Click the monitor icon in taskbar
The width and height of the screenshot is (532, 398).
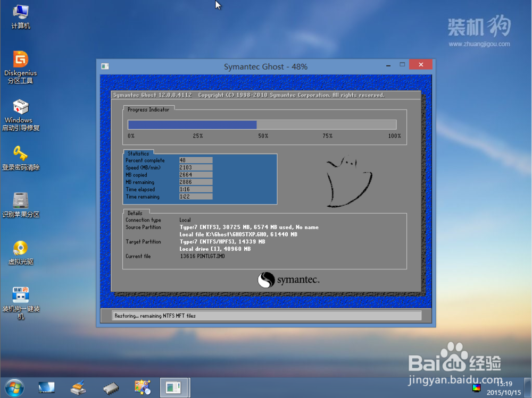point(46,387)
